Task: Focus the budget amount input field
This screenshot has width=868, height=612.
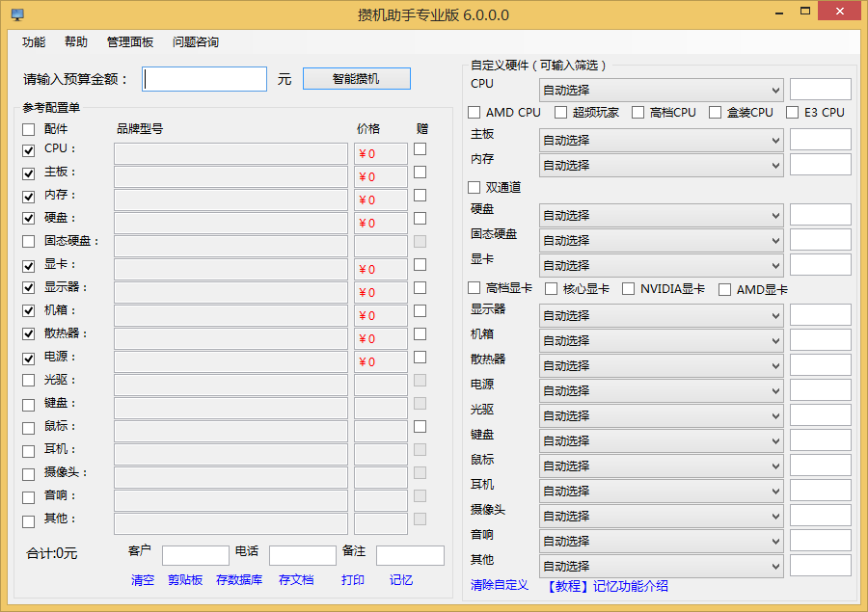Action: (x=204, y=79)
